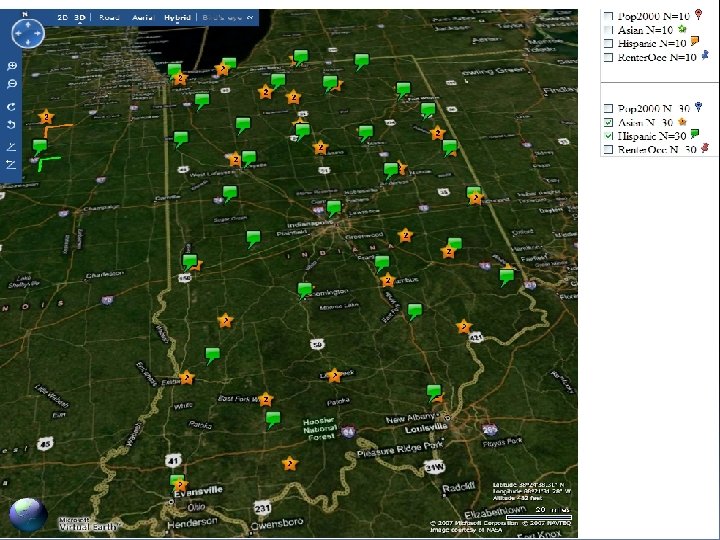720x540 pixels.
Task: Switch map to 2D mode
Action: coord(62,17)
